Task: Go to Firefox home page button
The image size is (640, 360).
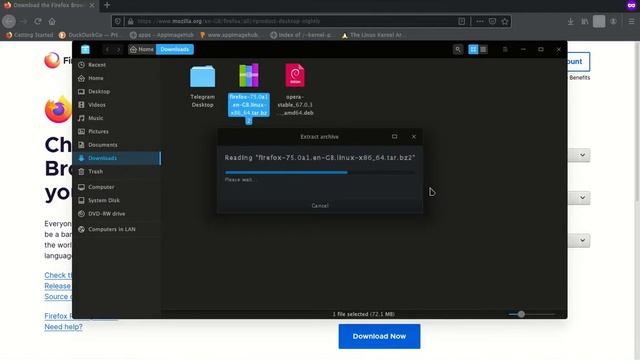Action: point(52,21)
